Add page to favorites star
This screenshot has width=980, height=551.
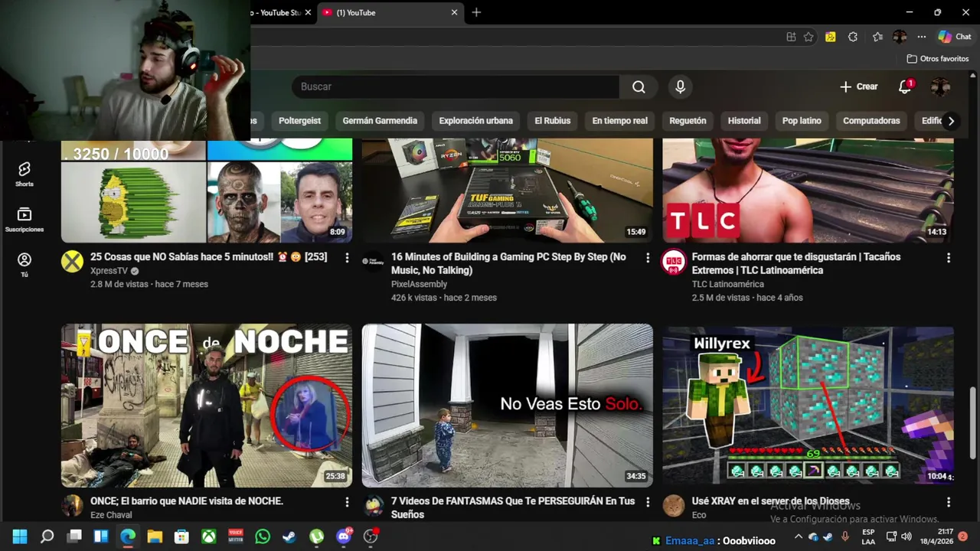click(x=808, y=37)
